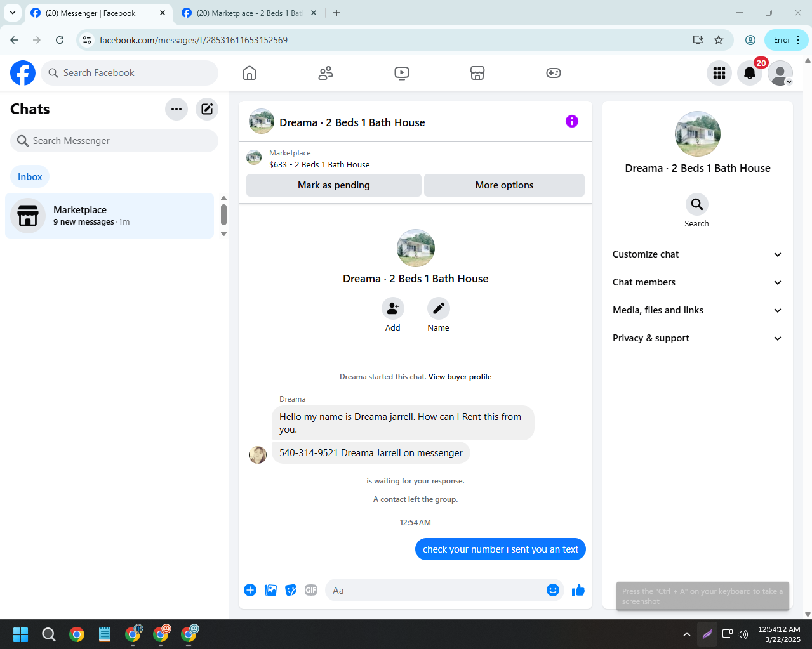Click message Hello my name is Dreama jarrell
The width and height of the screenshot is (812, 649).
pos(403,423)
